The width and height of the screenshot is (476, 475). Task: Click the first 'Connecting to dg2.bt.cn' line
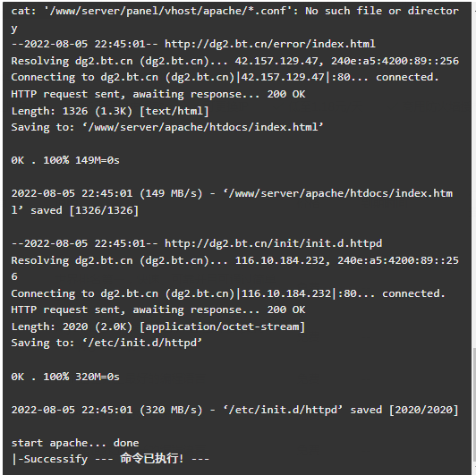tap(225, 78)
